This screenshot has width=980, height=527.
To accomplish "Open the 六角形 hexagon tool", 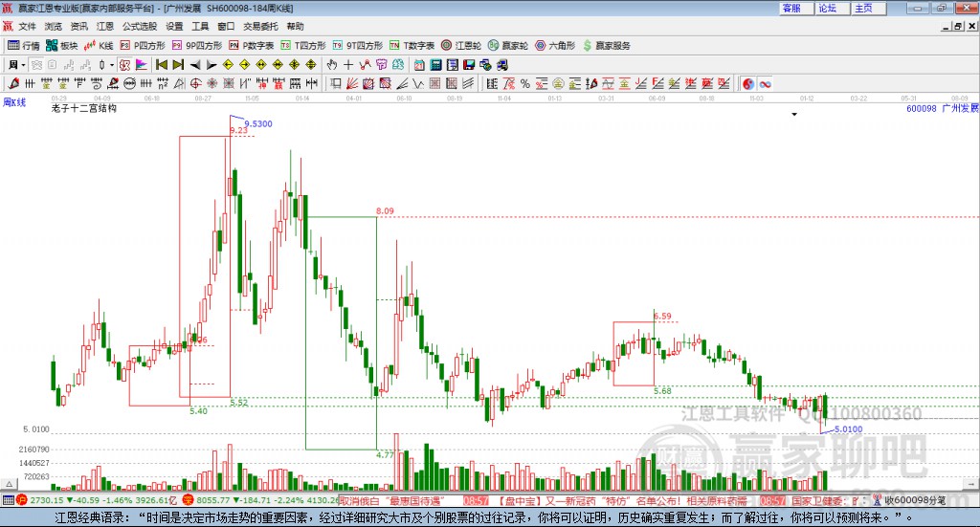I will point(555,46).
